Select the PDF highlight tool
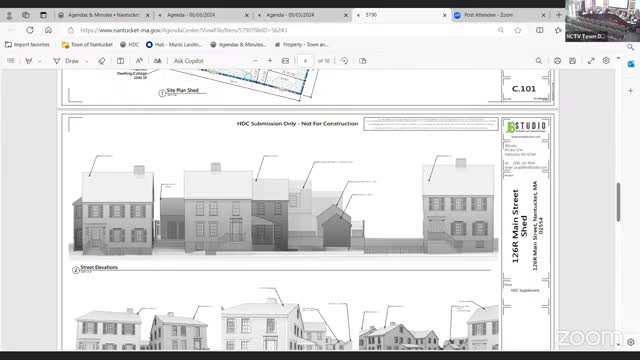The width and height of the screenshot is (640, 360). point(29,61)
